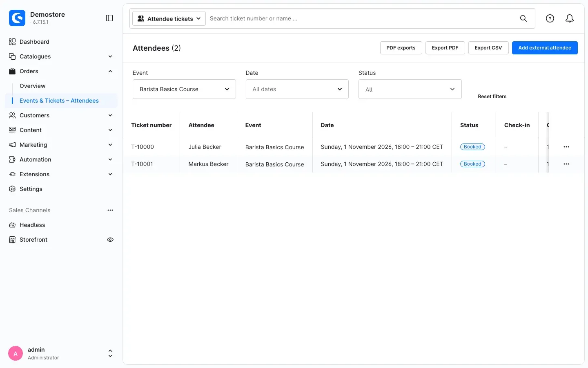Open Sales Channels more options menu
Screen dimensions: 588x368
[x=110, y=210]
